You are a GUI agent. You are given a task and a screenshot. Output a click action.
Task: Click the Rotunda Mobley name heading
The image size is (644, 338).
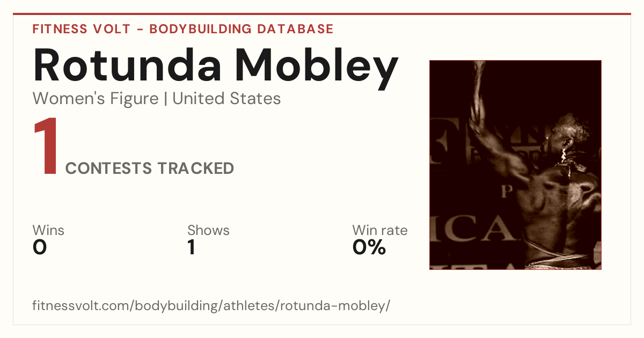click(216, 65)
